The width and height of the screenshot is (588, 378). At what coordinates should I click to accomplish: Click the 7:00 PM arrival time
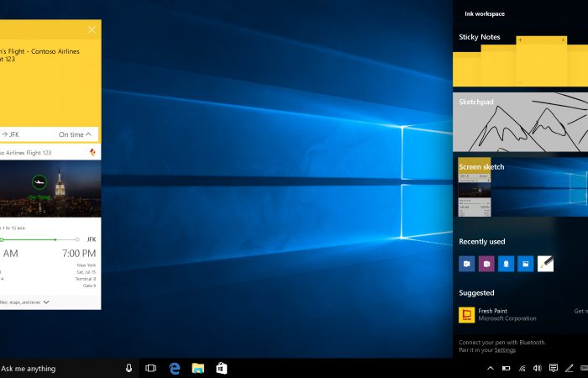[x=79, y=254]
